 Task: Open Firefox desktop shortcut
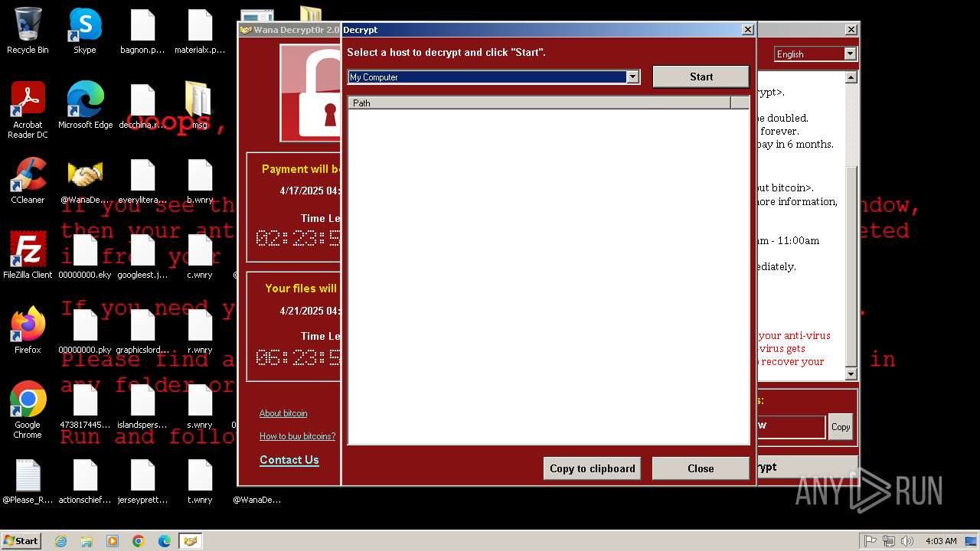(x=28, y=331)
